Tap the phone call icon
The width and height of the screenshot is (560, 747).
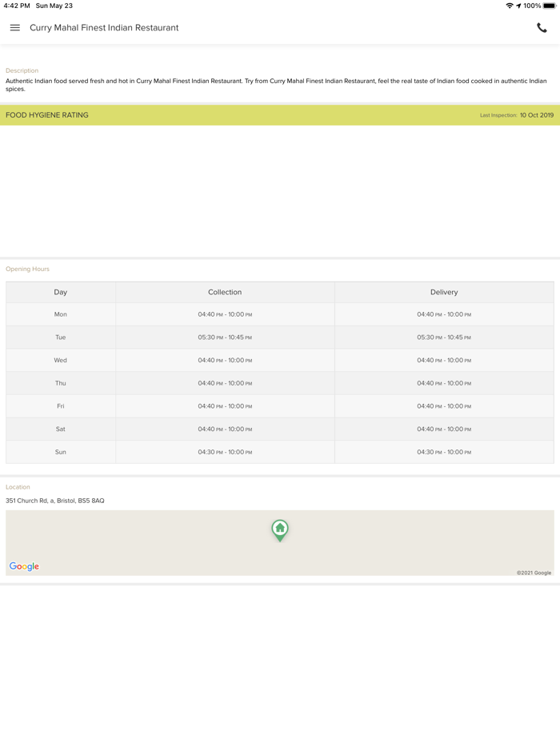point(542,28)
